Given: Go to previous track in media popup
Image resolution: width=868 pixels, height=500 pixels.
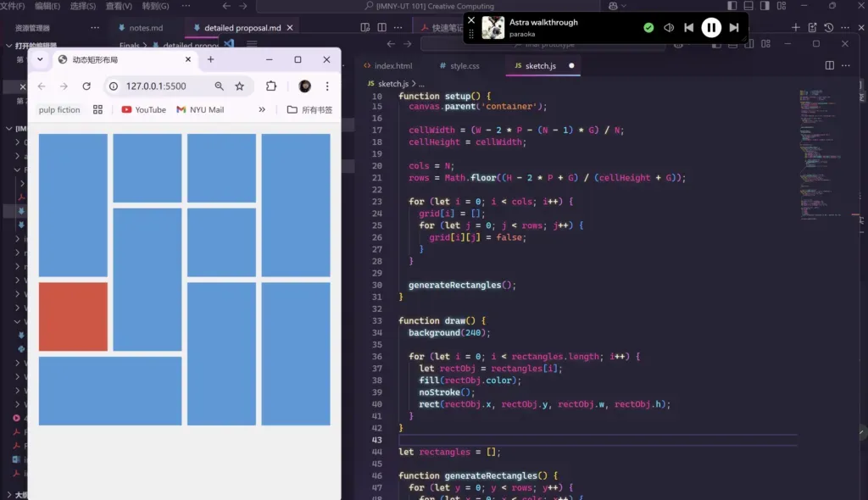Looking at the screenshot, I should click(x=688, y=27).
